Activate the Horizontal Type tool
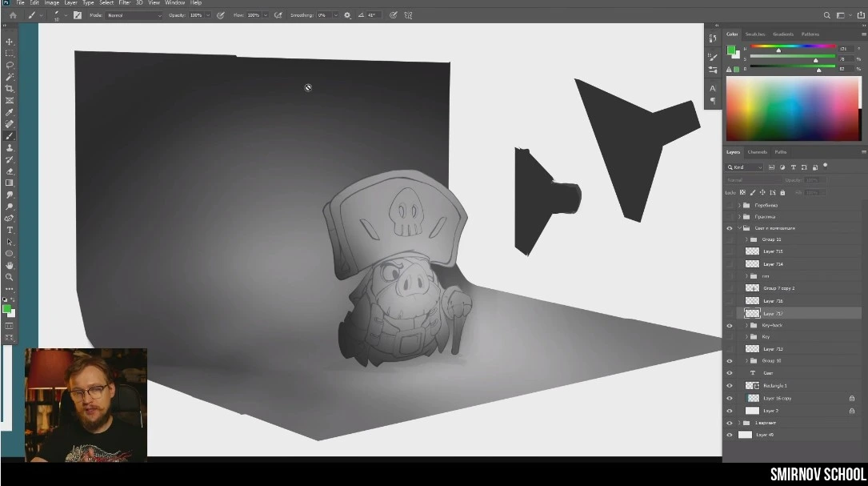This screenshot has height=486, width=868. 10,230
